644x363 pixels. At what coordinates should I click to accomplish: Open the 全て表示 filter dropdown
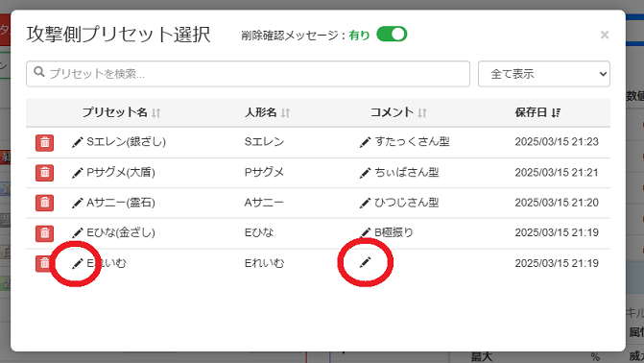click(544, 74)
